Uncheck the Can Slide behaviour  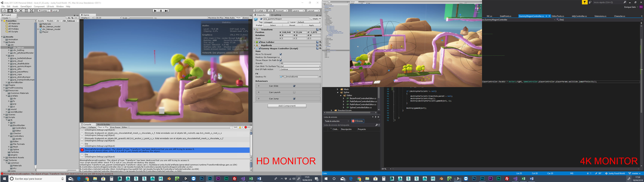(x=294, y=86)
